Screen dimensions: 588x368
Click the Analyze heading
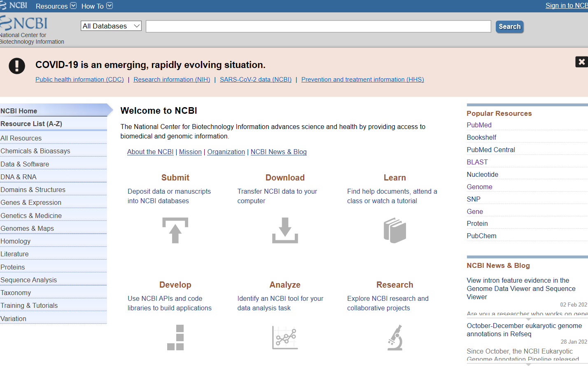285,285
